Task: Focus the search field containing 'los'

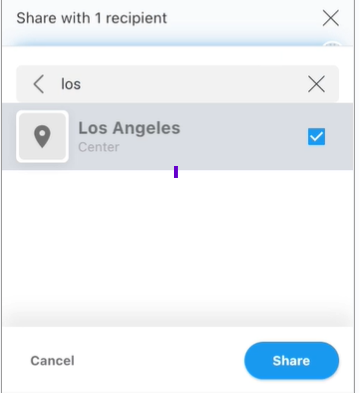Action: [x=178, y=84]
